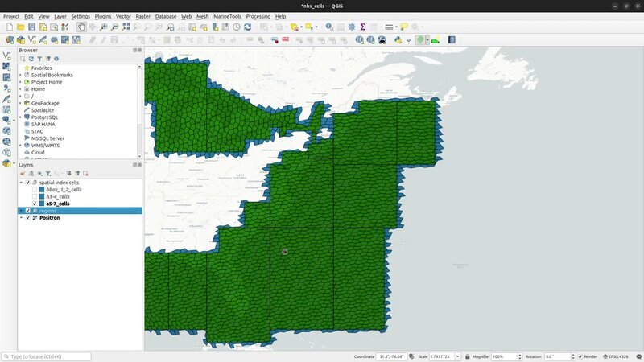Click the Add PostGIS Layer elephant icon

6,120
